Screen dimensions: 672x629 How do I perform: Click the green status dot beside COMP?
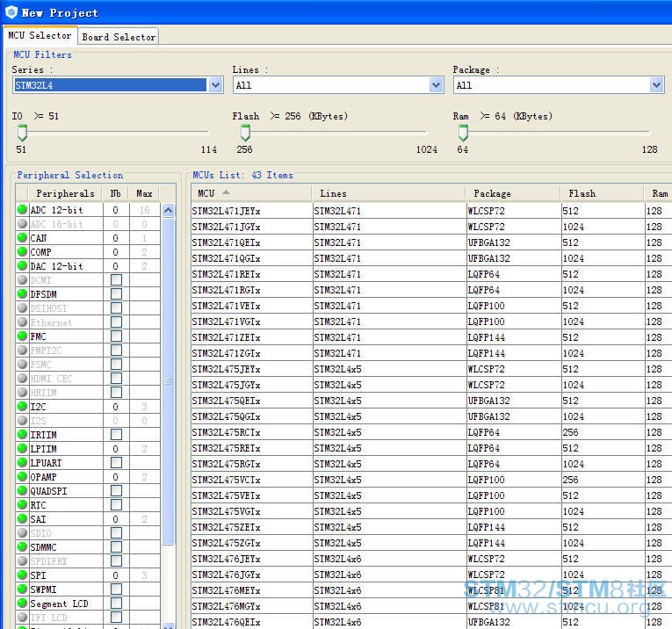pyautogui.click(x=22, y=252)
